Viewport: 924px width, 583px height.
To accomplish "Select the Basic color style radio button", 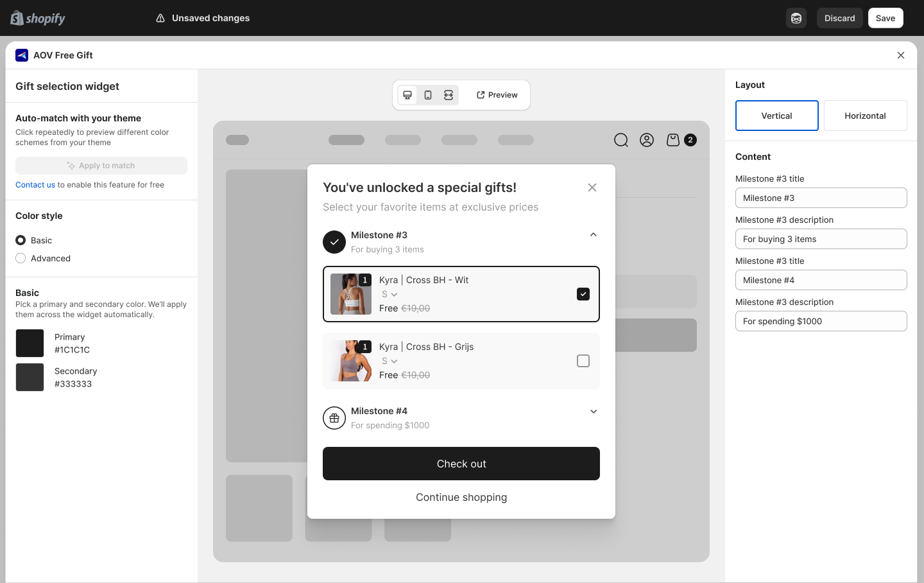I will pyautogui.click(x=21, y=240).
